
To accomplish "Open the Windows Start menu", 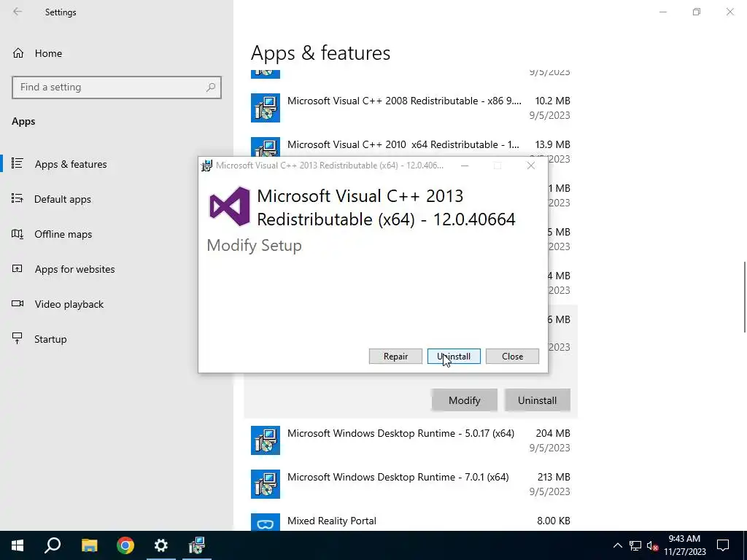I will click(x=18, y=545).
